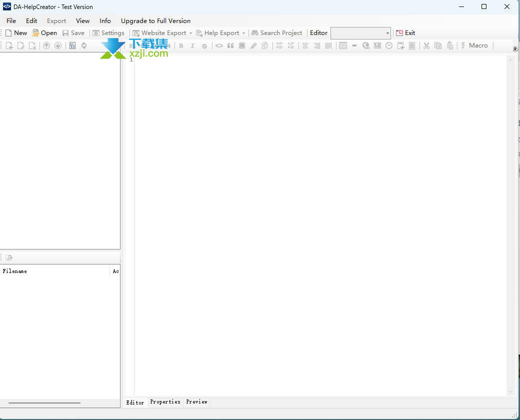Switch to the Properties tab
Image resolution: width=520 pixels, height=420 pixels.
(x=165, y=402)
